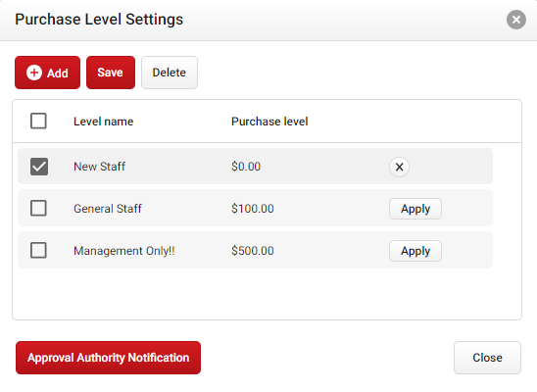Open Approval Authority Notification
Viewport: 537px width, 392px height.
108,358
